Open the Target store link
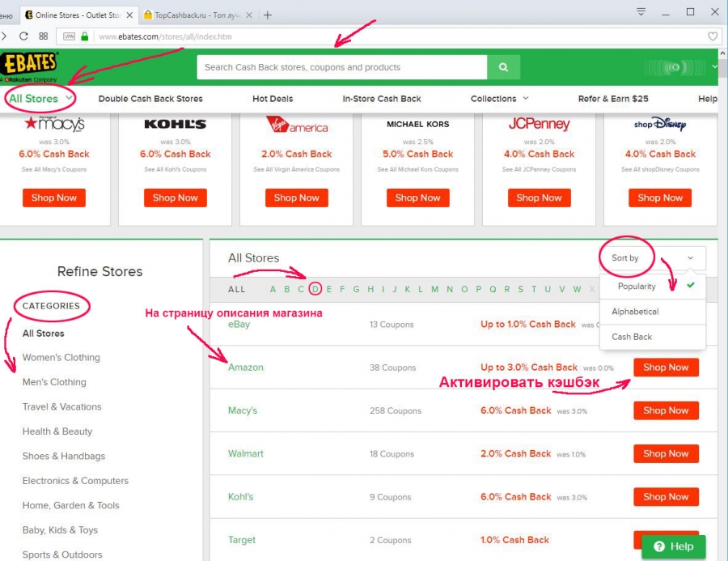This screenshot has height=561, width=728. click(x=241, y=540)
